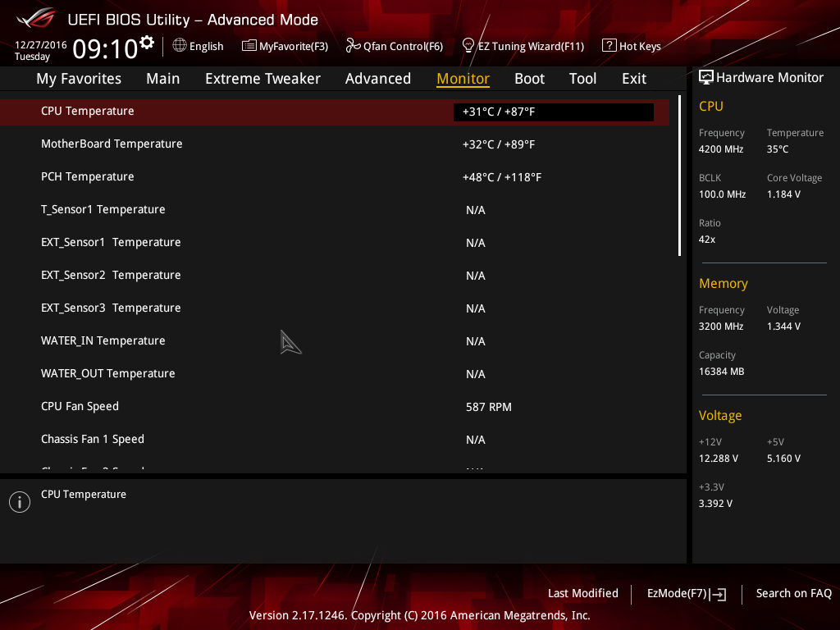Click the 587 RPM value
840x630 pixels.
point(489,407)
